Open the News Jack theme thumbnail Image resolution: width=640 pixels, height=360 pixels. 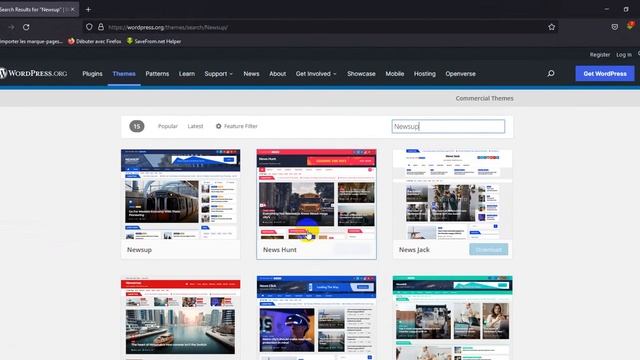[452, 194]
